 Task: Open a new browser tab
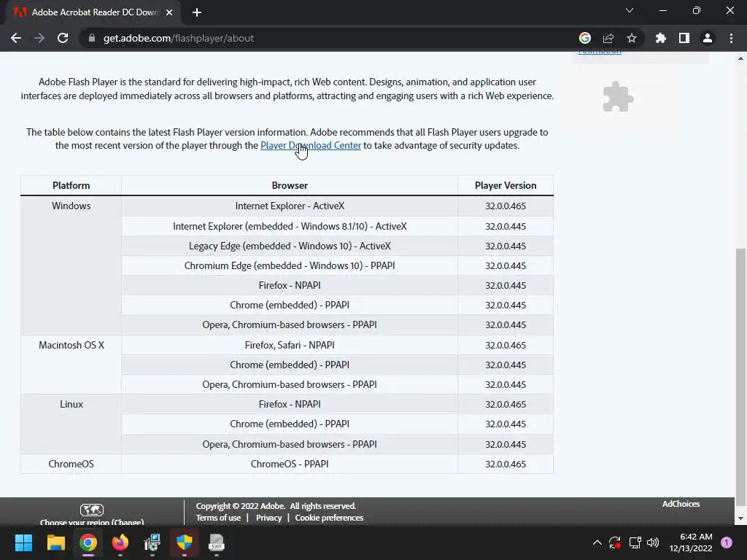[x=197, y=12]
